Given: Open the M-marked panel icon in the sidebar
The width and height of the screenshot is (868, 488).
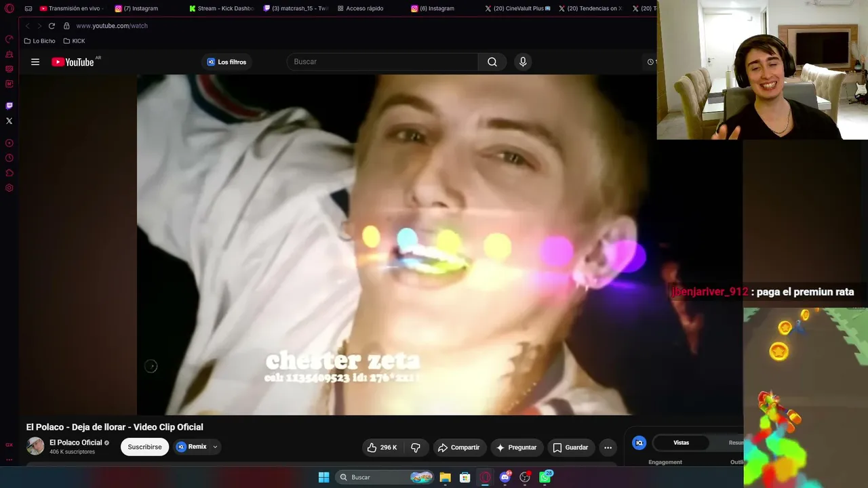Looking at the screenshot, I should pos(9,84).
